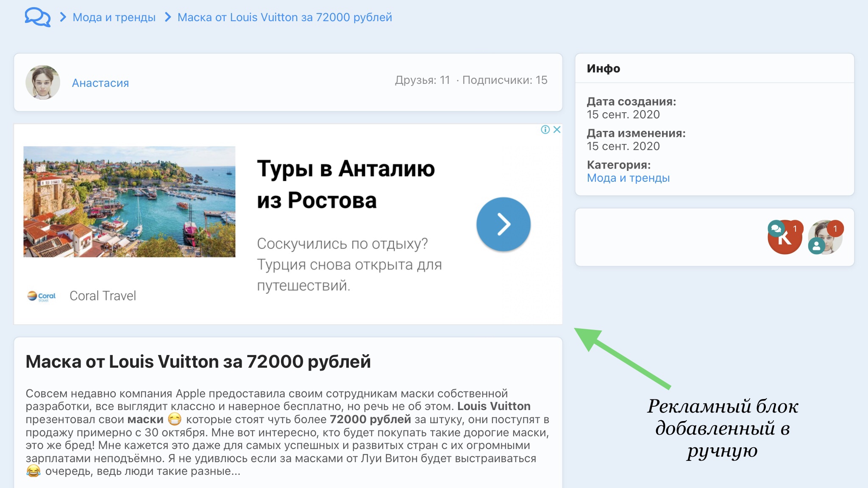Screen dimensions: 868x488
Task: Click the Друзья: 11 counter
Action: pos(422,80)
